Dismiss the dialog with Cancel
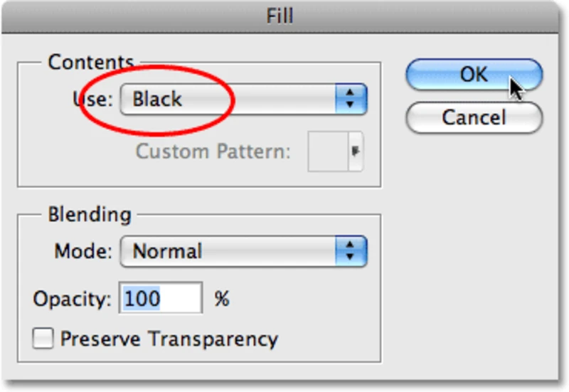The width and height of the screenshot is (569, 392). 474,117
